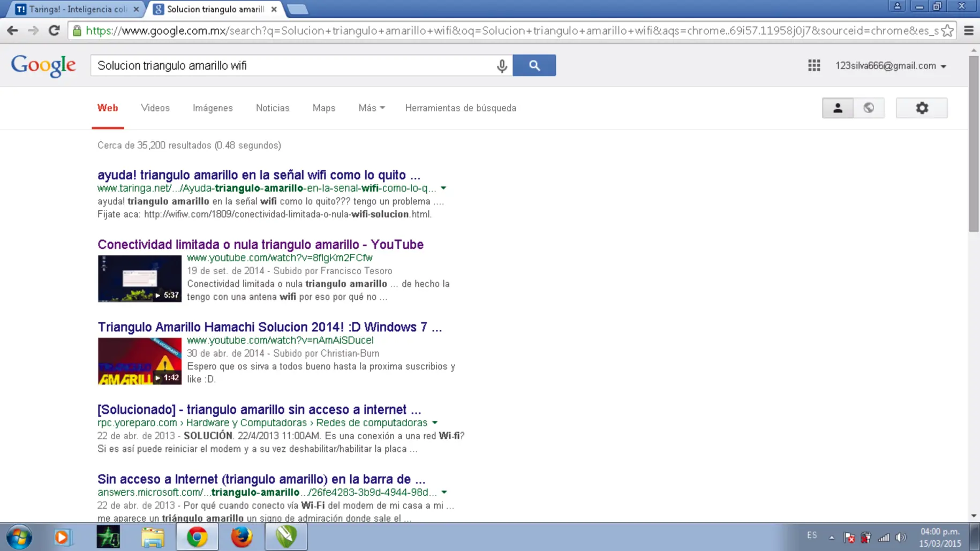Click Show desktop strip at taskbar end
The height and width of the screenshot is (551, 980).
pyautogui.click(x=975, y=537)
